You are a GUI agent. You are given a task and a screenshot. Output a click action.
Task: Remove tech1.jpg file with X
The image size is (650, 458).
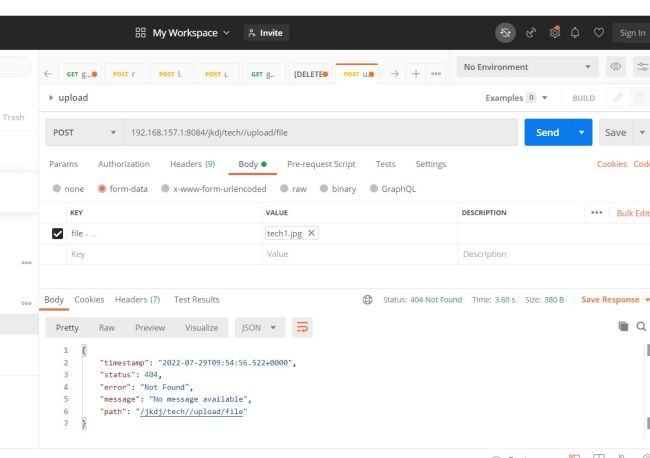pos(311,233)
